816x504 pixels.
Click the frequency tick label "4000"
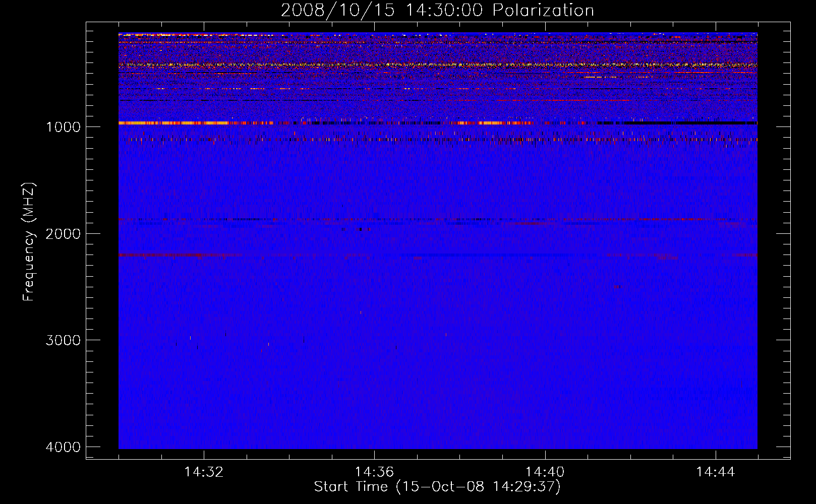[63, 447]
